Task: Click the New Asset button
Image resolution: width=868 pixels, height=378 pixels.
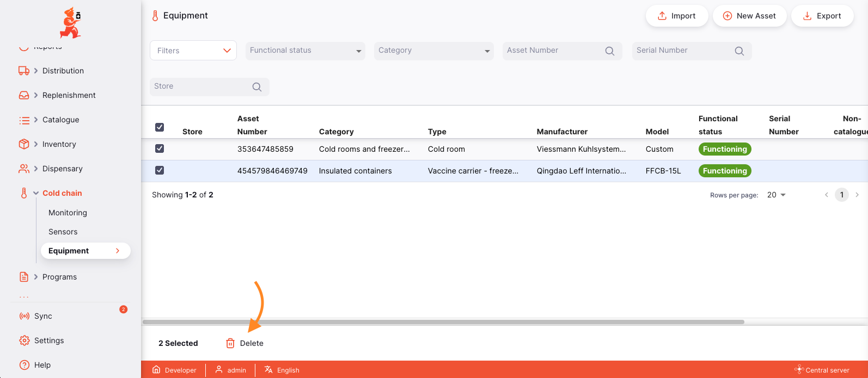Action: pyautogui.click(x=749, y=16)
